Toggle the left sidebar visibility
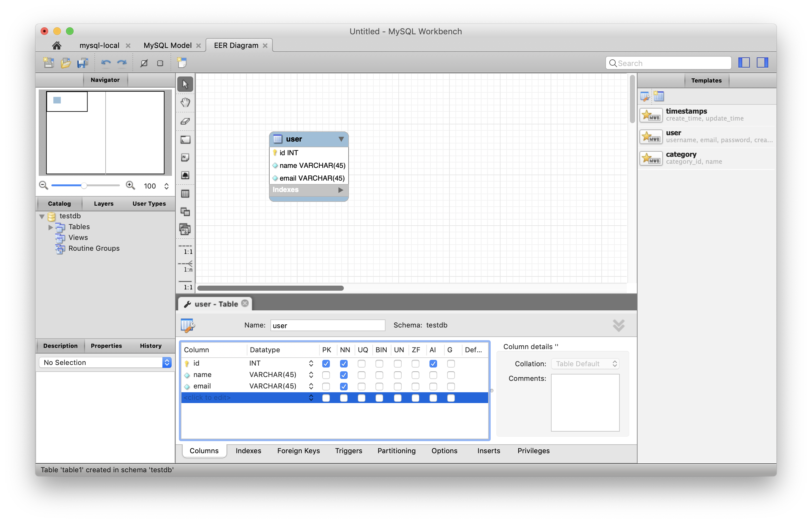This screenshot has width=812, height=523. click(x=744, y=63)
